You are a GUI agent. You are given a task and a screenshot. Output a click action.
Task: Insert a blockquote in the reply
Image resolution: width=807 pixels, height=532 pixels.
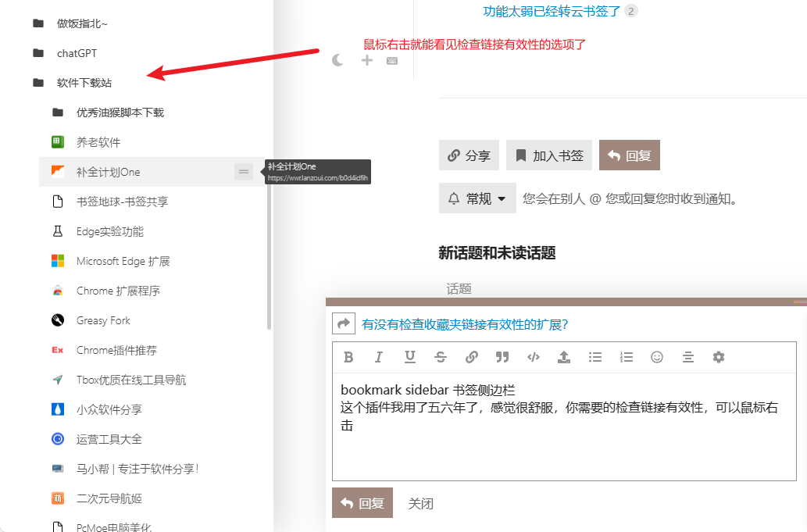coord(502,357)
